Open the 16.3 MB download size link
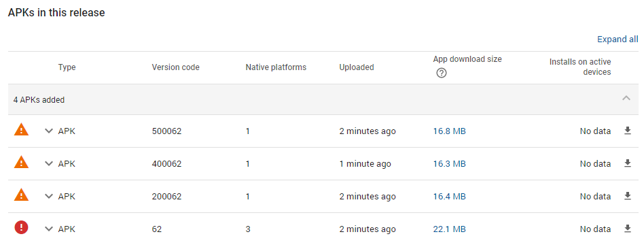 coord(449,164)
